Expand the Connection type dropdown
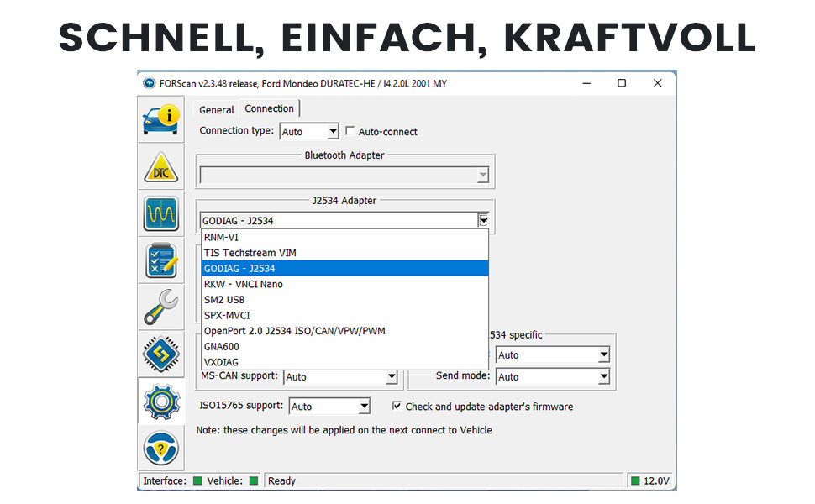The height and width of the screenshot is (504, 815). pyautogui.click(x=332, y=132)
